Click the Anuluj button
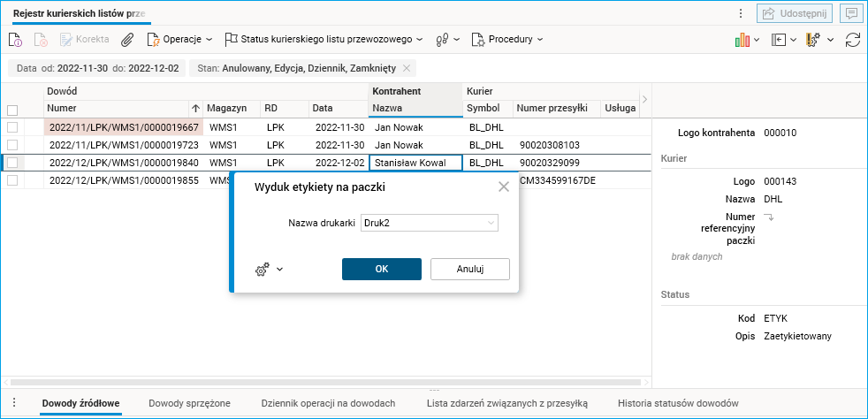This screenshot has height=419, width=868. (x=469, y=269)
